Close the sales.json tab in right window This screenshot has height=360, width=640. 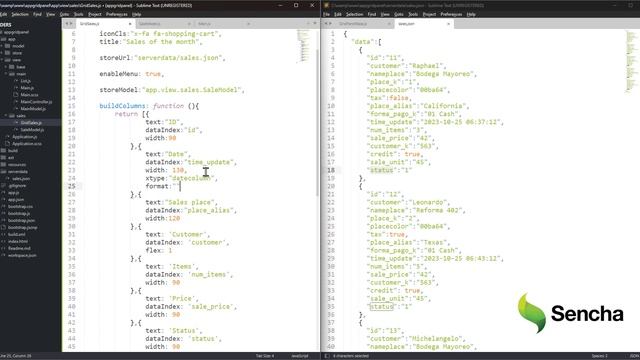(448, 24)
